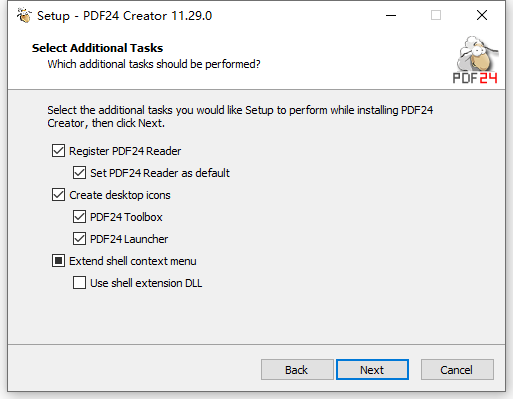Toggle Extend shell context menu checkbox

tap(58, 261)
